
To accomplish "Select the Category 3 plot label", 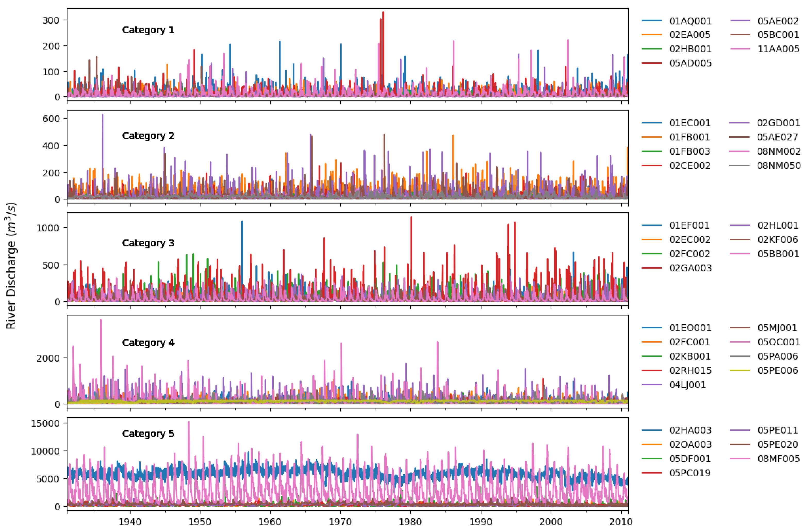I will click(148, 243).
